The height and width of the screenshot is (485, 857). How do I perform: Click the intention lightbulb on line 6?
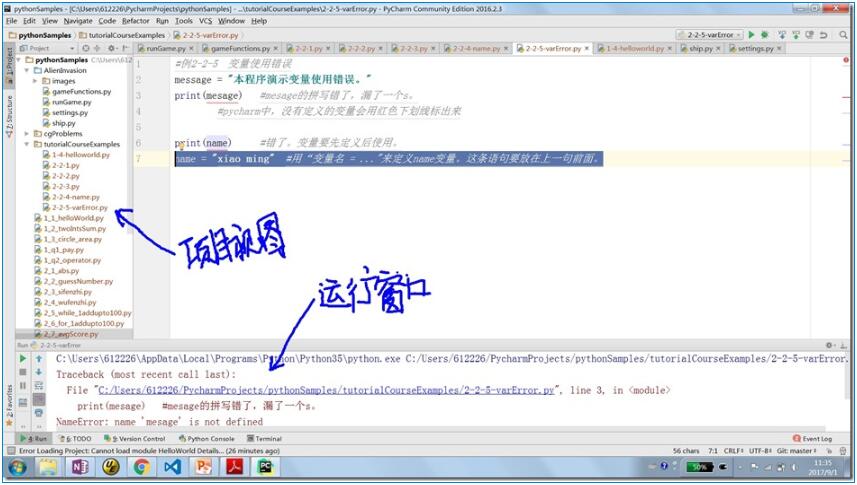pos(181,147)
